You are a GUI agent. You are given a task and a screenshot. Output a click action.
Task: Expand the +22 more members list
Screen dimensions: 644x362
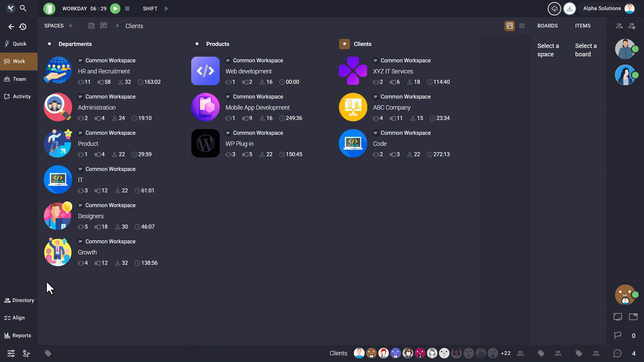coord(505,353)
